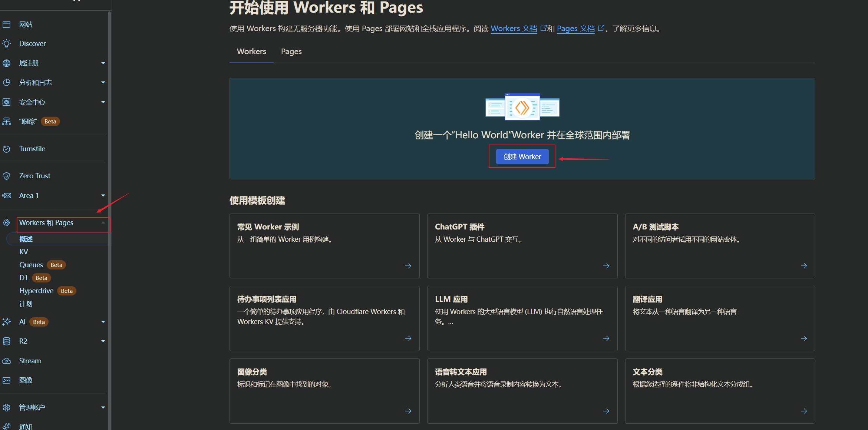
Task: Click the 创建 Worker button
Action: (522, 157)
